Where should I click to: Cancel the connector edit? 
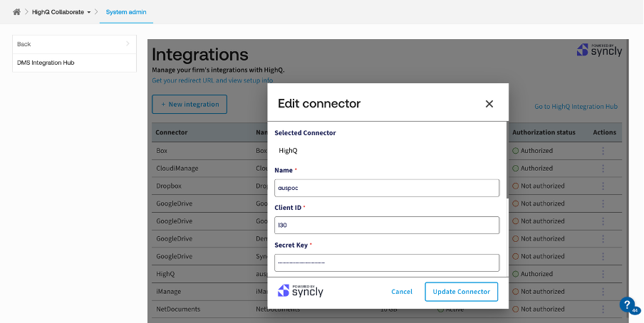coord(402,292)
